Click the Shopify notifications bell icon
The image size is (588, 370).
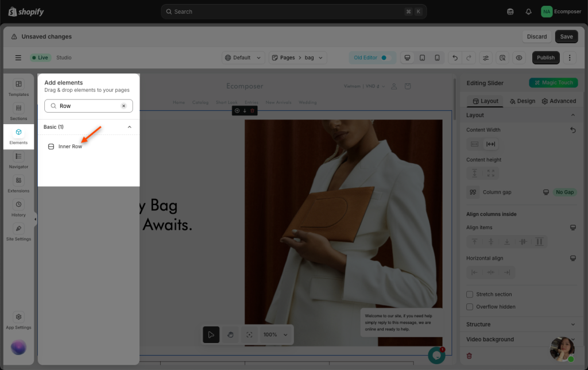528,11
